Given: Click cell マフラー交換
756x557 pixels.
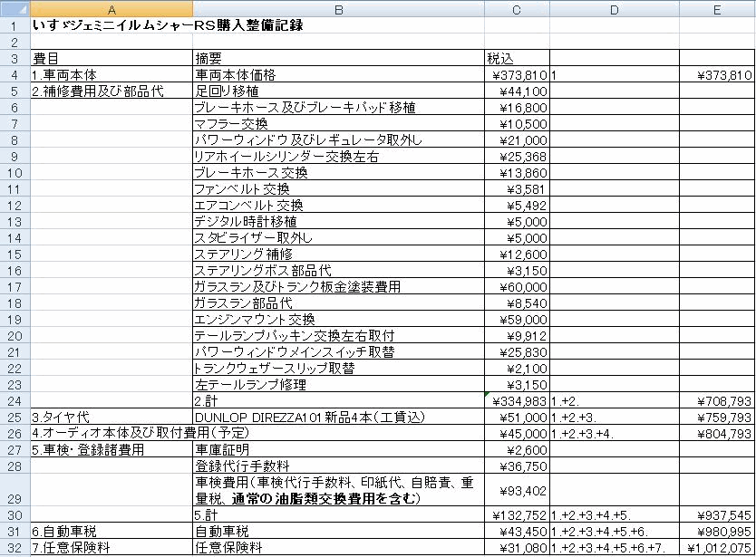Looking at the screenshot, I should (x=338, y=124).
